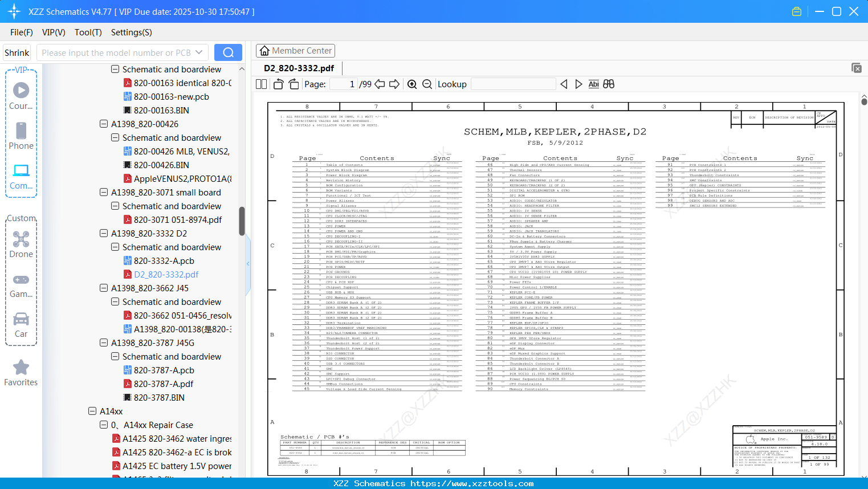This screenshot has width=868, height=489.
Task: Open the Tool(T) menu
Action: tap(88, 32)
